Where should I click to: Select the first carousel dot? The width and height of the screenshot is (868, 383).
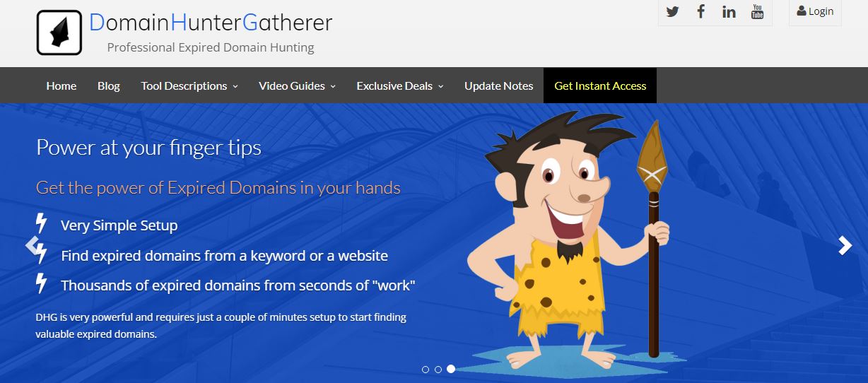coord(426,369)
